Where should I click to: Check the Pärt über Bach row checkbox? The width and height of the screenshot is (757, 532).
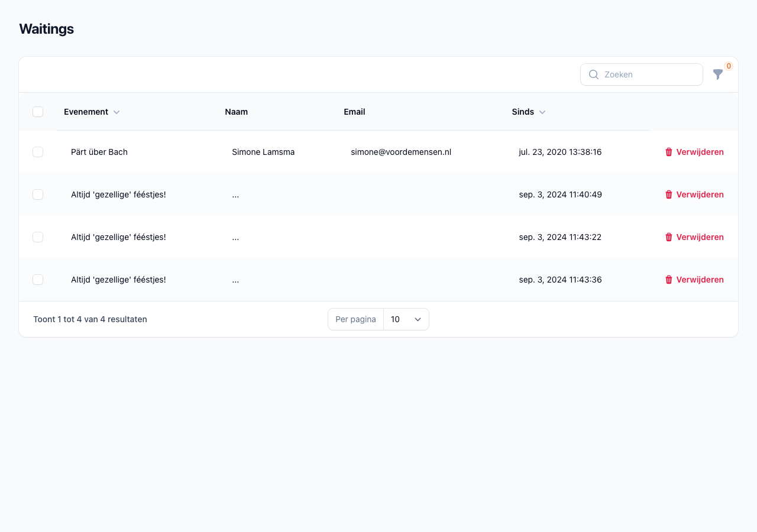[x=38, y=152]
